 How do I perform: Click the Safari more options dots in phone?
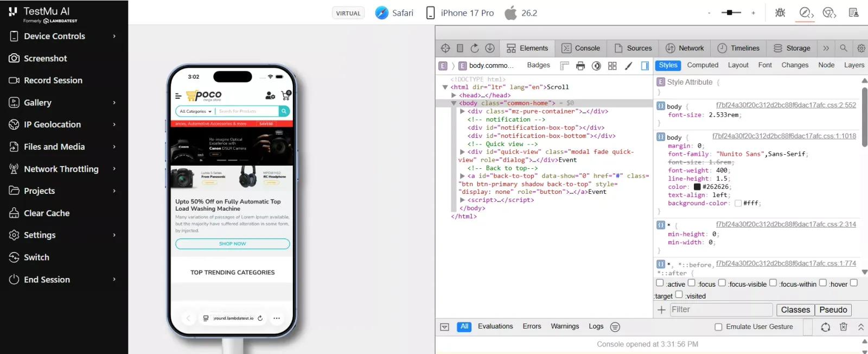click(x=277, y=318)
